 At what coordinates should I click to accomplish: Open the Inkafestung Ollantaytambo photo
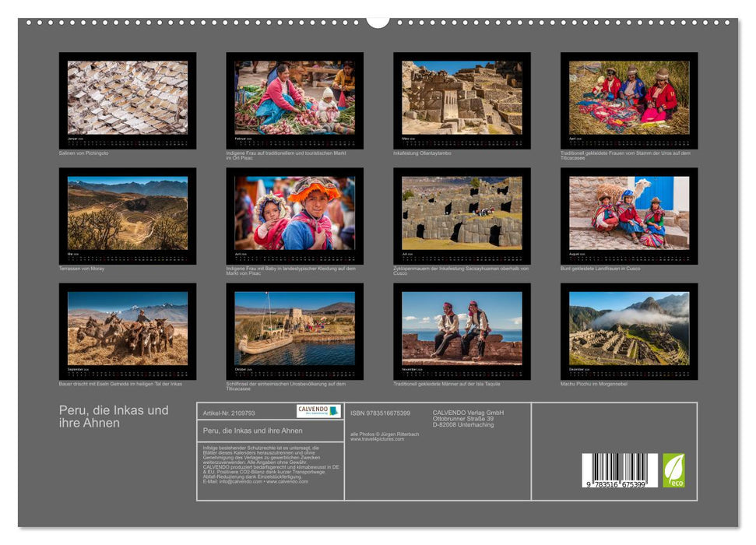[462, 98]
